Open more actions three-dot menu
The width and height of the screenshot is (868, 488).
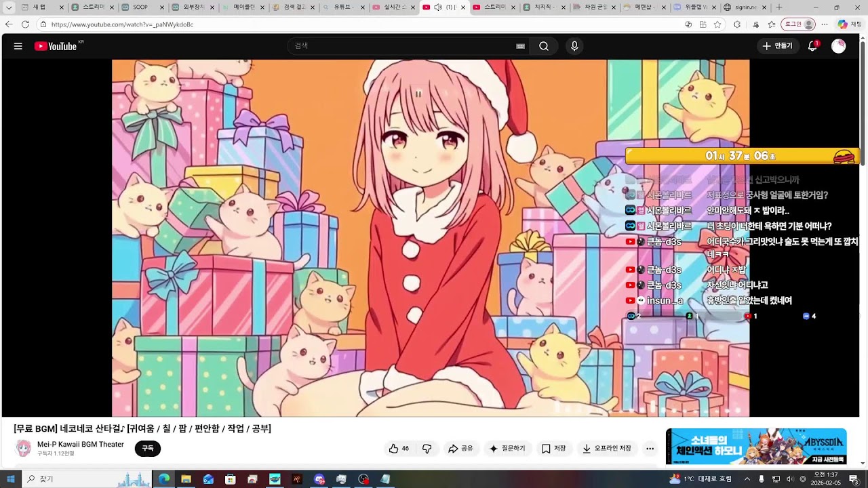(x=650, y=449)
